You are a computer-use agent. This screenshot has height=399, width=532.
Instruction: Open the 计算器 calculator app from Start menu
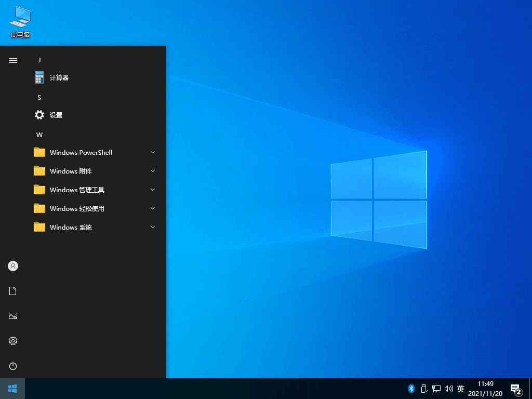click(x=59, y=77)
